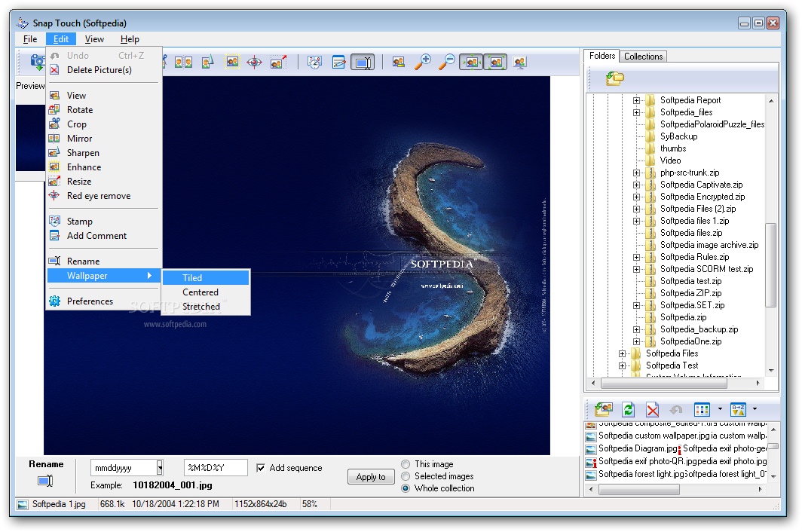
Task: Click the A-Z sort files icon
Action: point(738,410)
